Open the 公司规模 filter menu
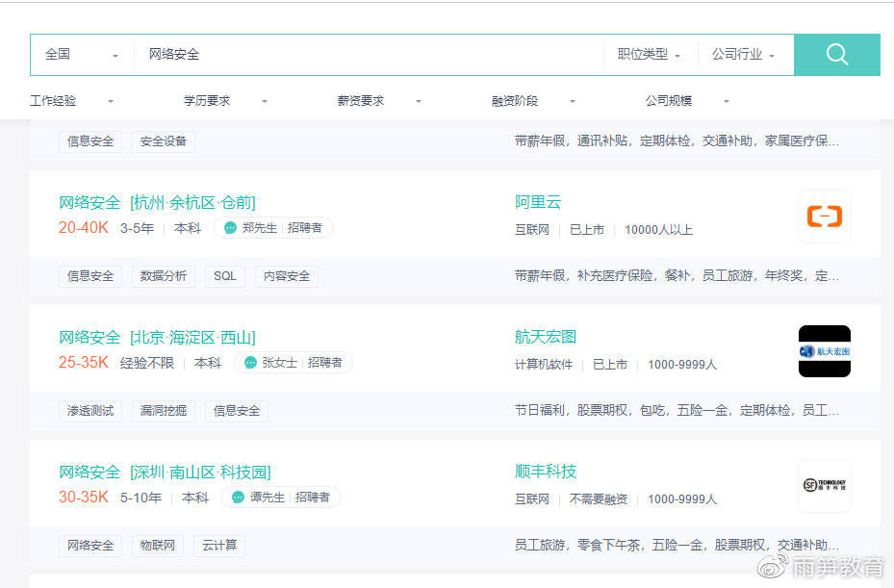This screenshot has height=588, width=894. [x=687, y=101]
